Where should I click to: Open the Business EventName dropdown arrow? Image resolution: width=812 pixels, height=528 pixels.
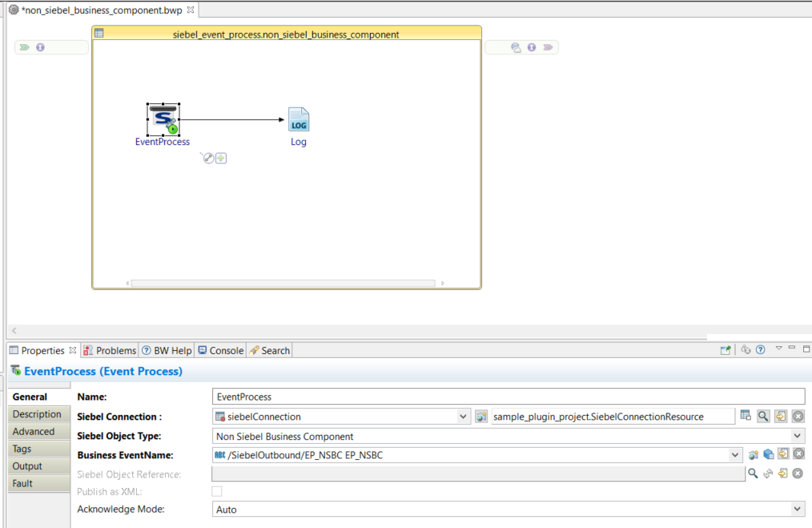tap(735, 455)
